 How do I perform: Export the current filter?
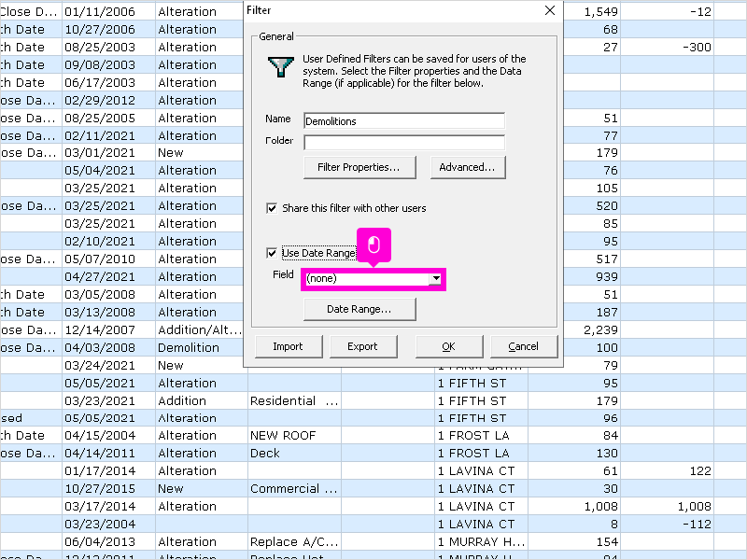click(x=362, y=346)
